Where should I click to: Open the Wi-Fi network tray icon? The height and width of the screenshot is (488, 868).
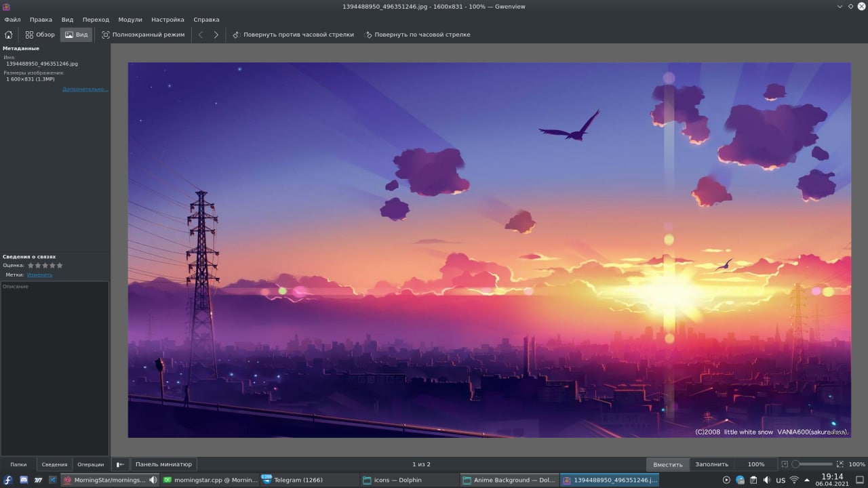pos(794,480)
